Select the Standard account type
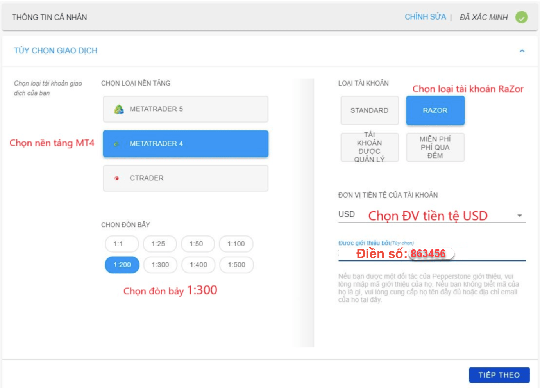 point(369,110)
